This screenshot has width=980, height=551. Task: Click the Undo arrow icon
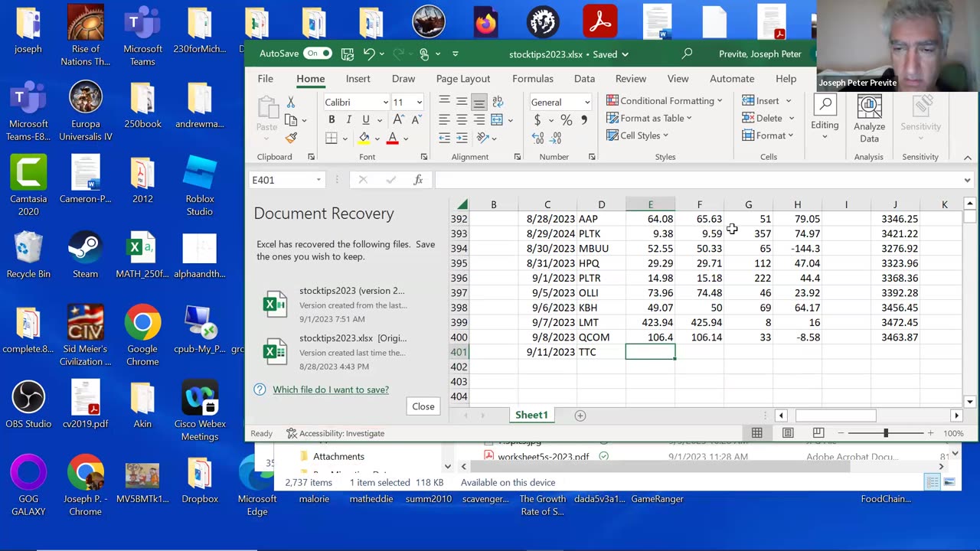click(x=369, y=54)
